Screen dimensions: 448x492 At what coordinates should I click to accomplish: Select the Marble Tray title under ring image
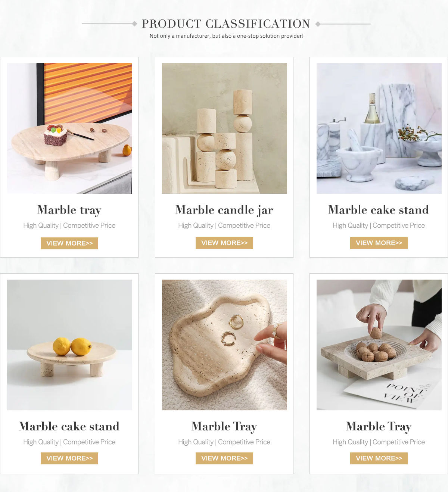[224, 427]
